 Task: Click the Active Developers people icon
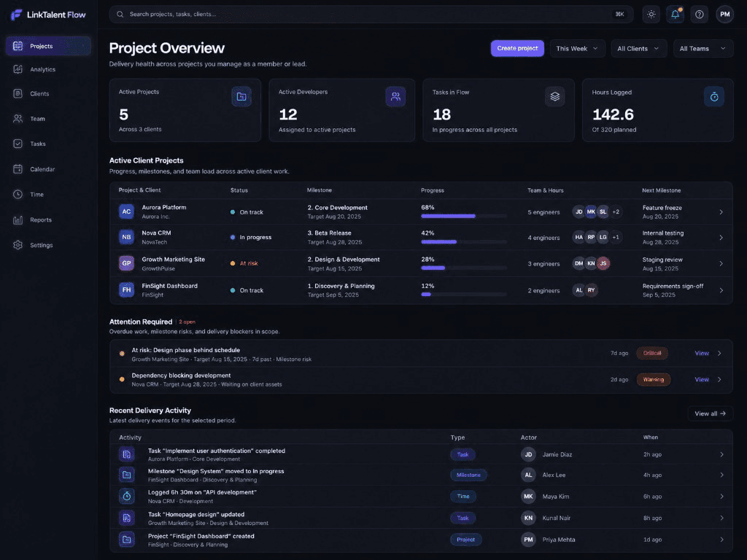pyautogui.click(x=395, y=97)
